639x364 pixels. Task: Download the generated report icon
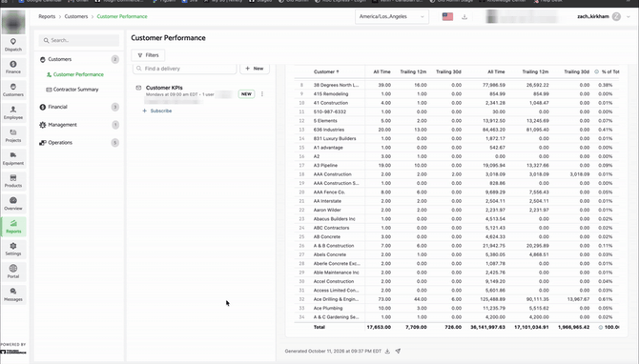[387, 351]
